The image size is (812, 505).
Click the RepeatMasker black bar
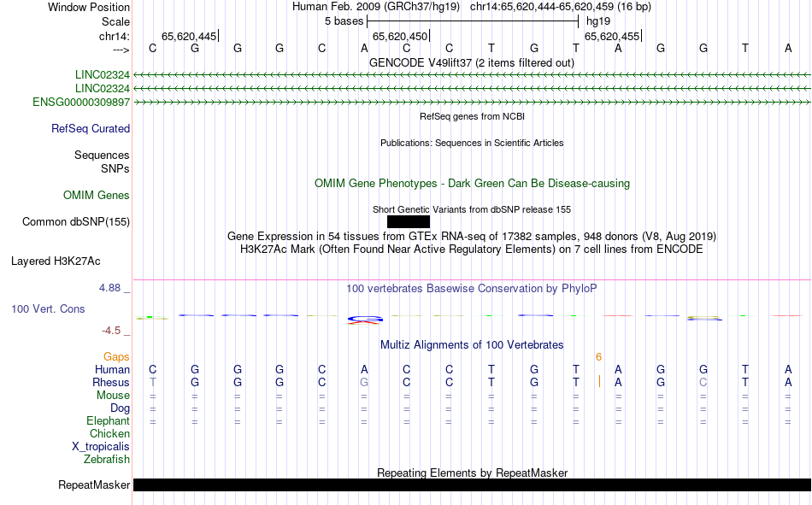472,484
